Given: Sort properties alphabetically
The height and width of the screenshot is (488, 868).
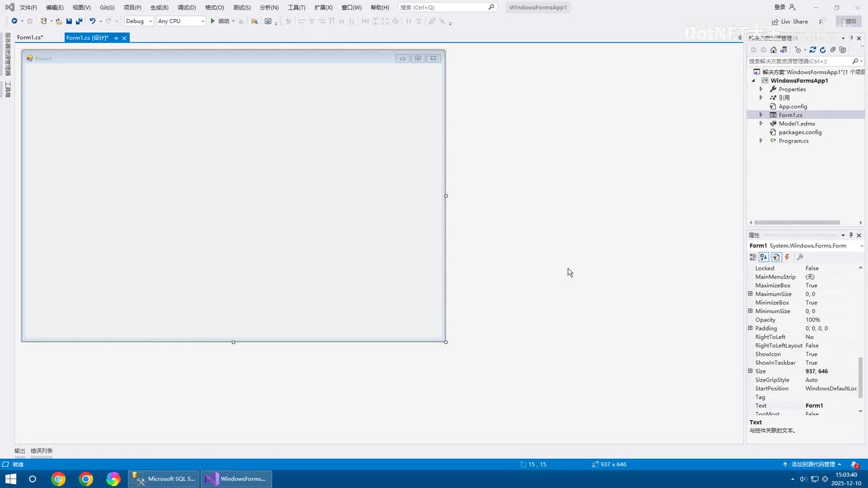Looking at the screenshot, I should (764, 257).
